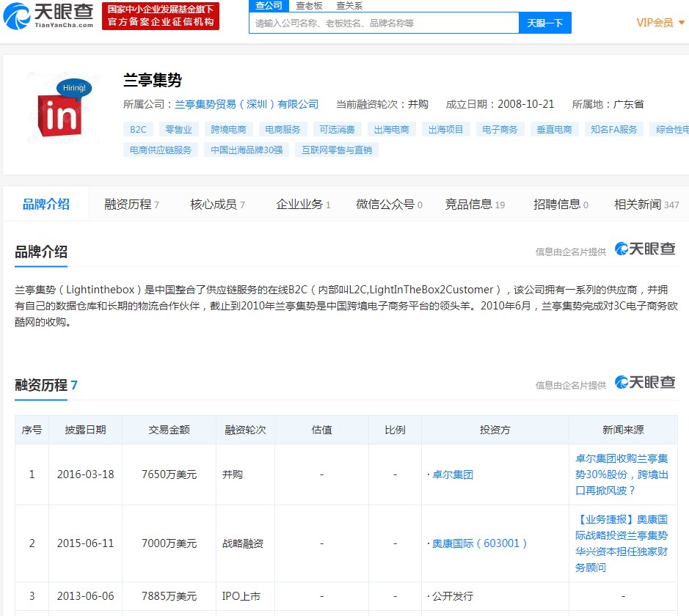Open investor link 奥康国际（603001）

(479, 543)
